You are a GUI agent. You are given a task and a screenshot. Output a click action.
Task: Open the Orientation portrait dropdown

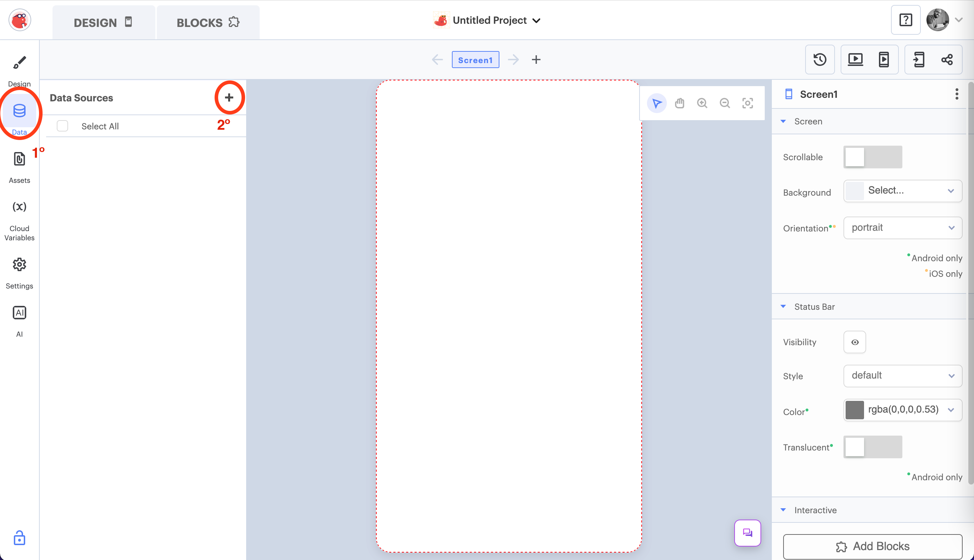902,228
